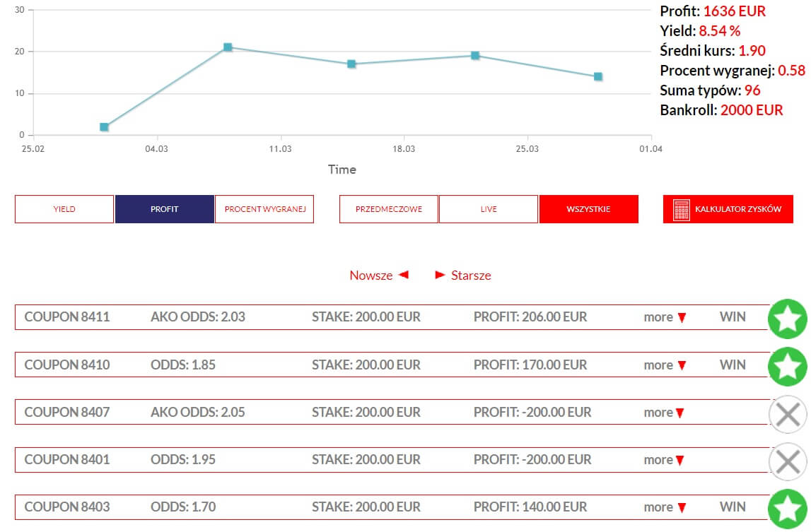Switch chart to Procent Wygranej
The image size is (811, 532).
click(x=264, y=209)
